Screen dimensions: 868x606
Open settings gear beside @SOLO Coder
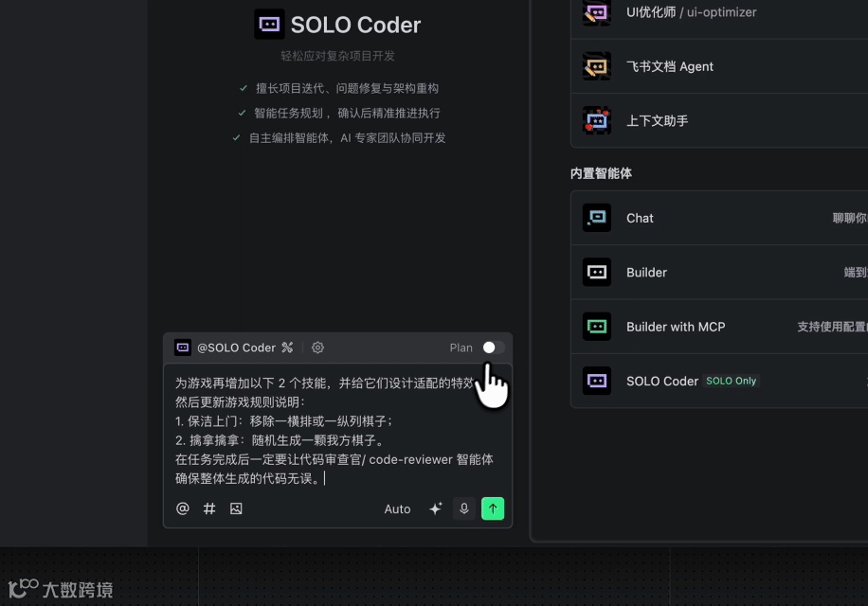[x=317, y=348]
